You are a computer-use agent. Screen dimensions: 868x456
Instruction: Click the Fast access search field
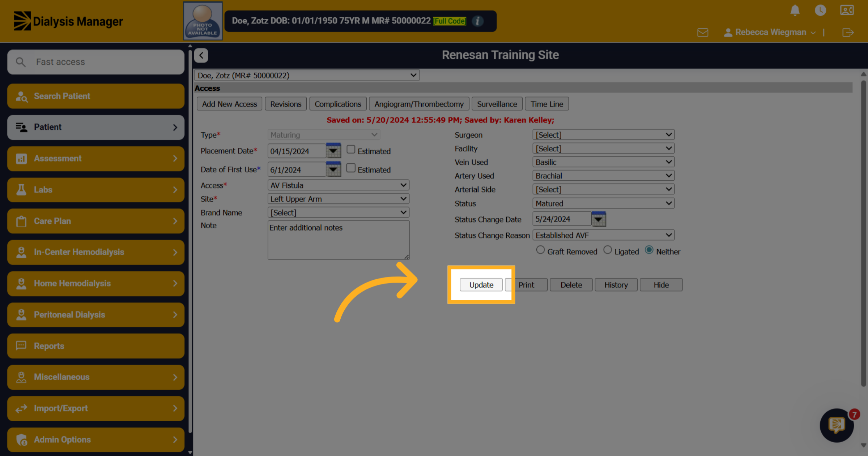(x=96, y=62)
